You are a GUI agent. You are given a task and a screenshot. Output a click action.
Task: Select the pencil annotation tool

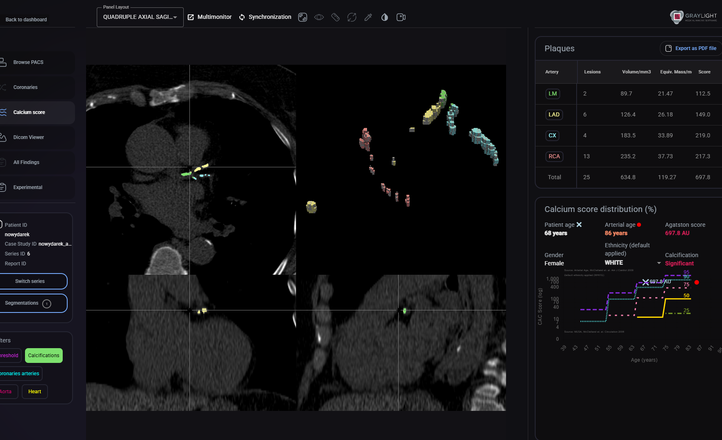point(368,17)
